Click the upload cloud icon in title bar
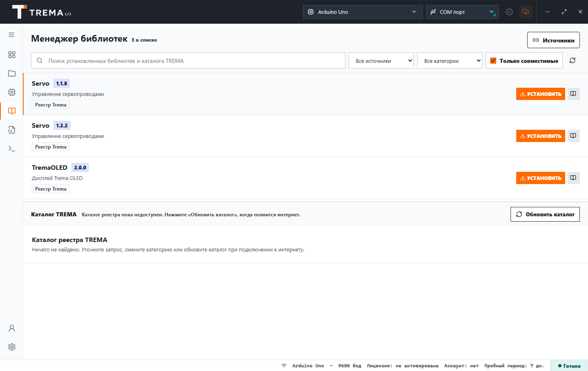The height and width of the screenshot is (371, 588). click(526, 12)
